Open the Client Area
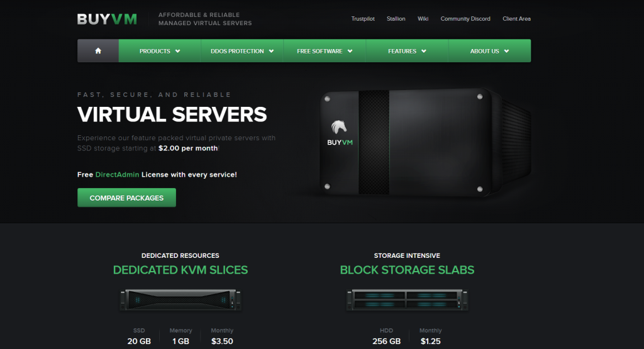644x349 pixels. coord(517,19)
